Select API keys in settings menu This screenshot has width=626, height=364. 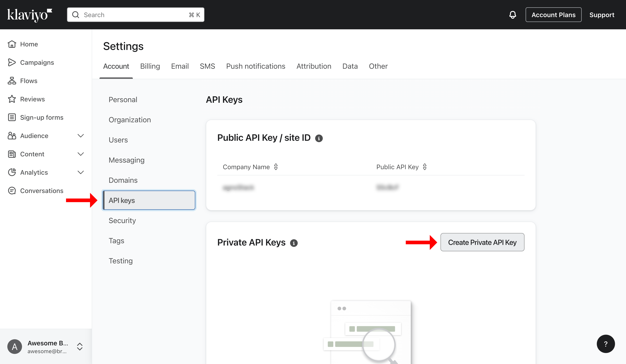point(149,200)
